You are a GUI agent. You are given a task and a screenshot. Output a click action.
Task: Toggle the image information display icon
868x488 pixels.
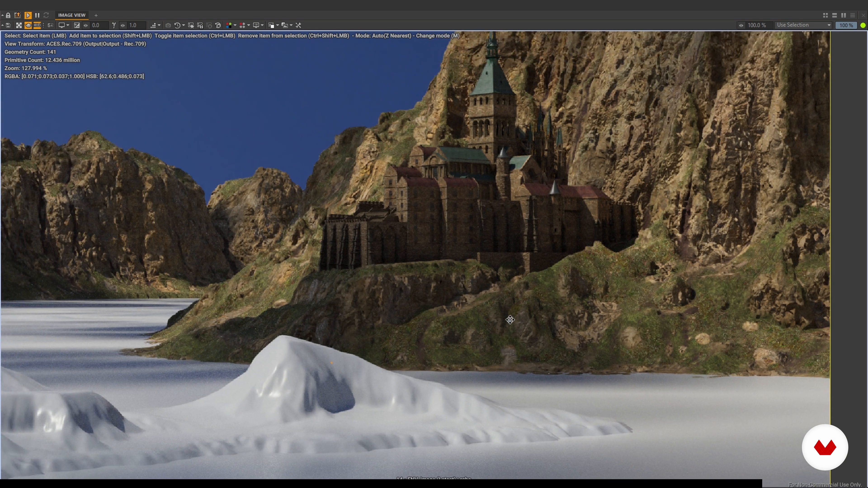(51, 25)
